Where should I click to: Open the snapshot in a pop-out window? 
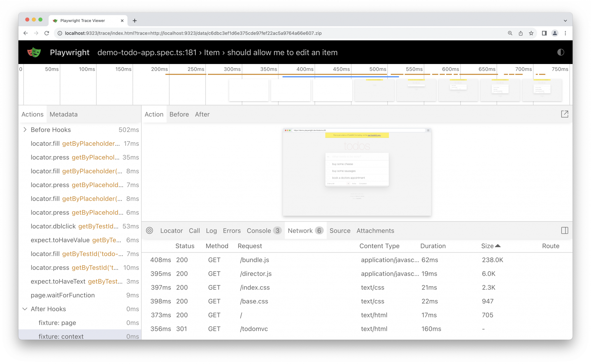[x=565, y=114]
